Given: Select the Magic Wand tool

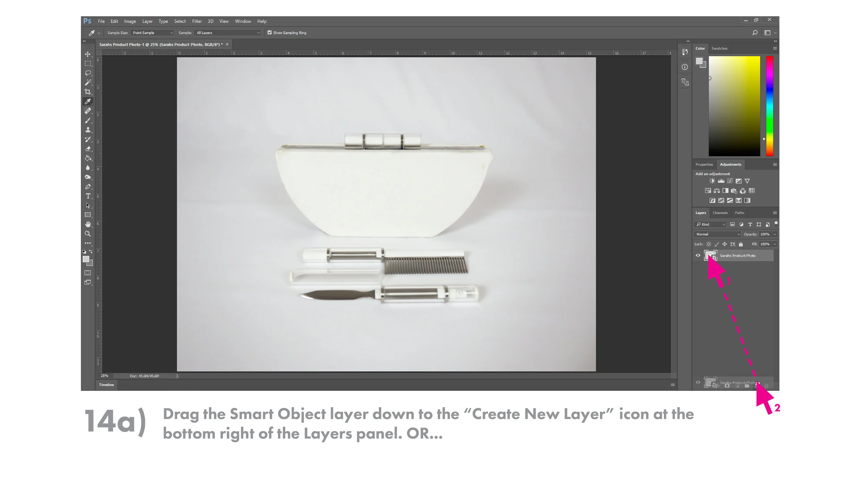Looking at the screenshot, I should click(88, 82).
